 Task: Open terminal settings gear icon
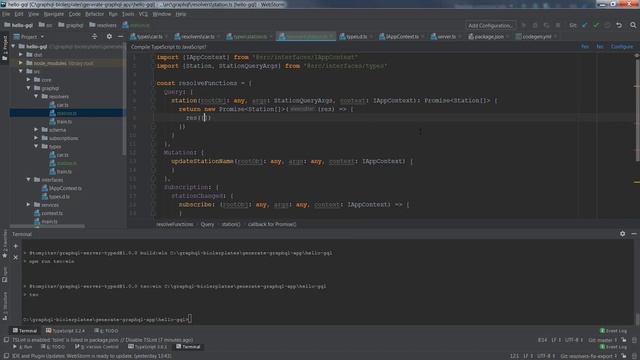click(622, 234)
